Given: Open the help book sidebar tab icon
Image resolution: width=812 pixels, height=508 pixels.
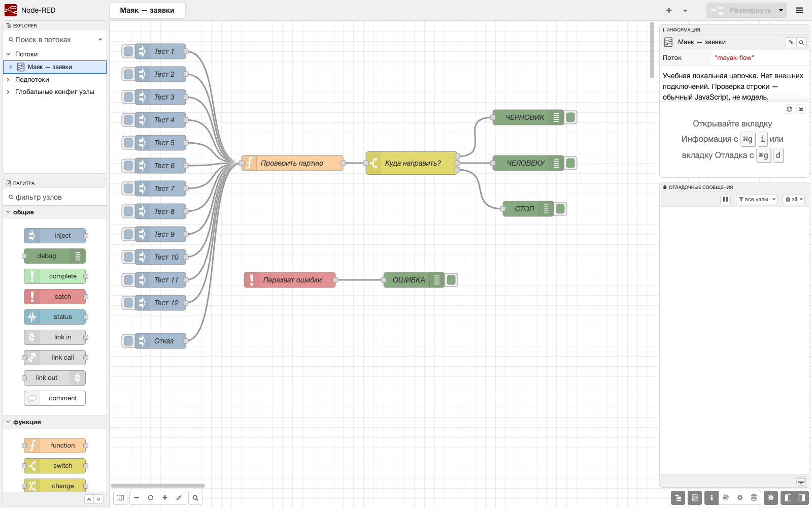Looking at the screenshot, I should pos(726,498).
